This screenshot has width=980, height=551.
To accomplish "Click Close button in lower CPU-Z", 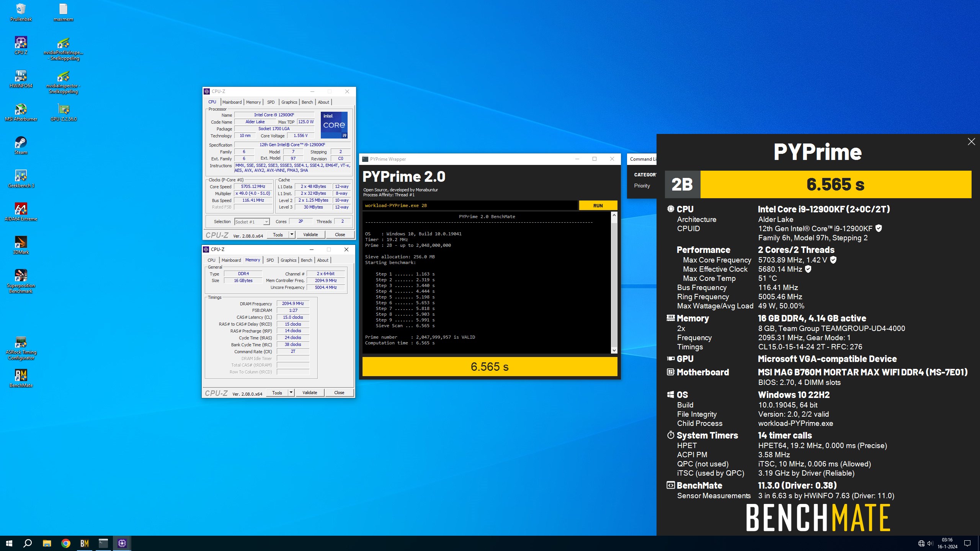I will 339,393.
